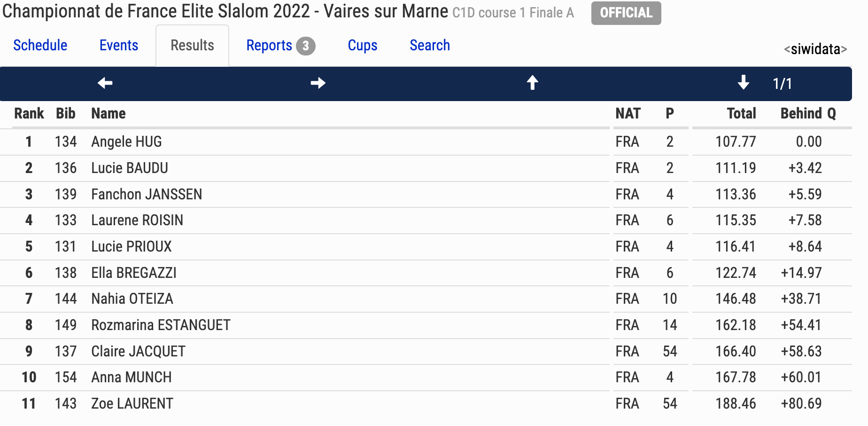Viewport: 868px width, 426px height.
Task: Open Fanchon JANSSEN's result row
Action: click(x=426, y=194)
